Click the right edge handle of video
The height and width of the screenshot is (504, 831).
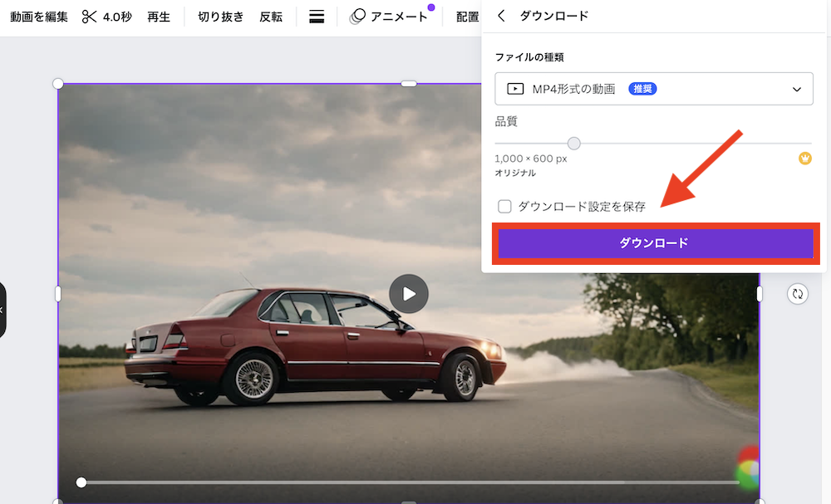click(759, 293)
